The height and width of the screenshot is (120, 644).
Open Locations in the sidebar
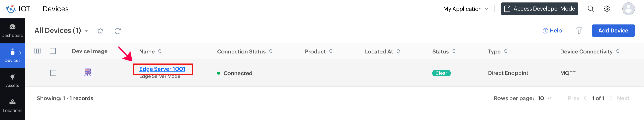(x=13, y=105)
